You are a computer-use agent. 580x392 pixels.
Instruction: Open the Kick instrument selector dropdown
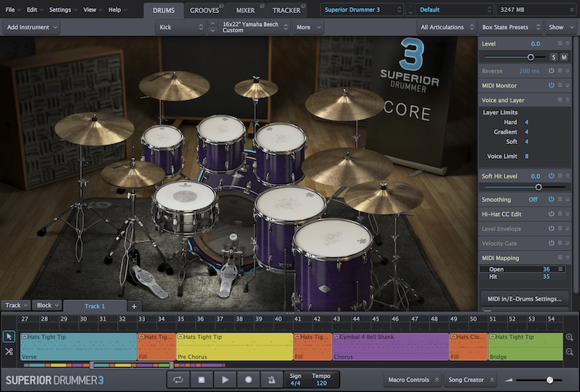click(x=181, y=27)
